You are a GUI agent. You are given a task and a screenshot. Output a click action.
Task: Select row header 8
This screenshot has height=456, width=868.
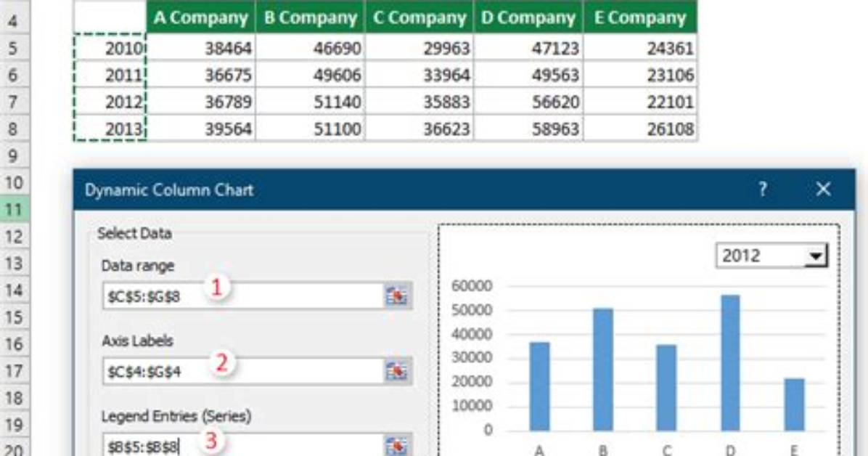pyautogui.click(x=14, y=129)
